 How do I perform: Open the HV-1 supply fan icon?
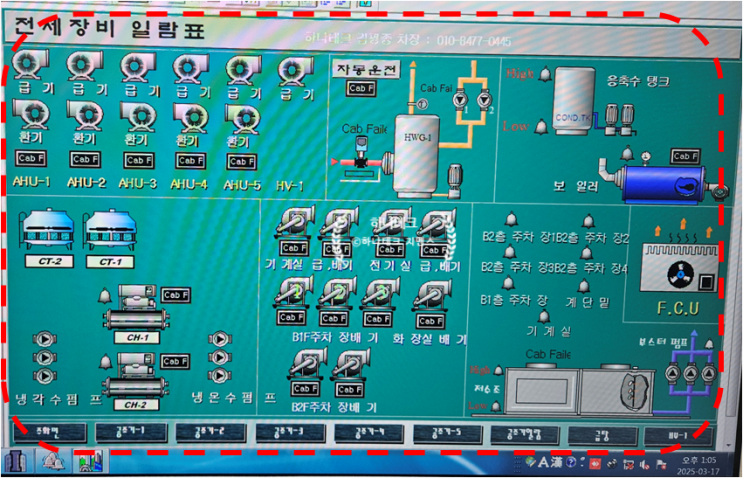295,72
